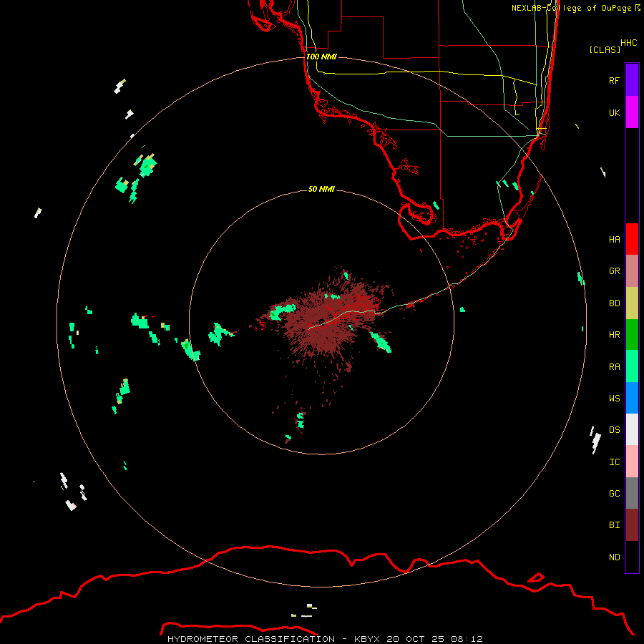Viewport: 644px width, 644px height.
Task: Click the GR legend label
Action: 614,271
